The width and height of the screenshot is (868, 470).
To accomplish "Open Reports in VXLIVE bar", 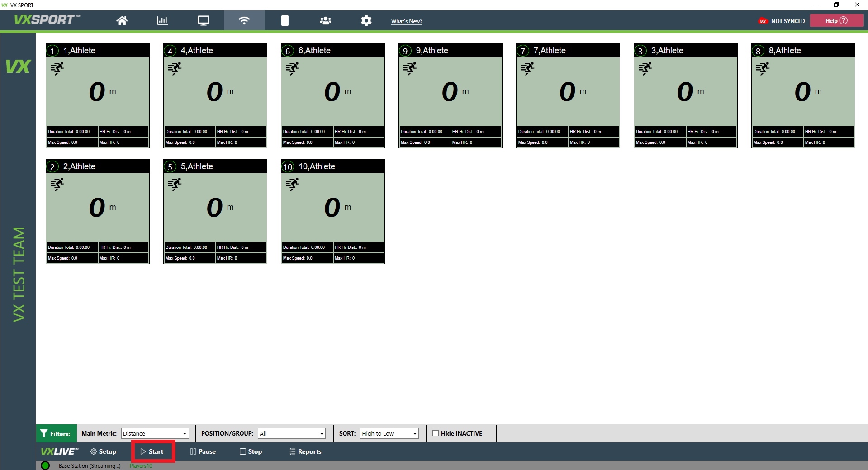I will coord(306,451).
